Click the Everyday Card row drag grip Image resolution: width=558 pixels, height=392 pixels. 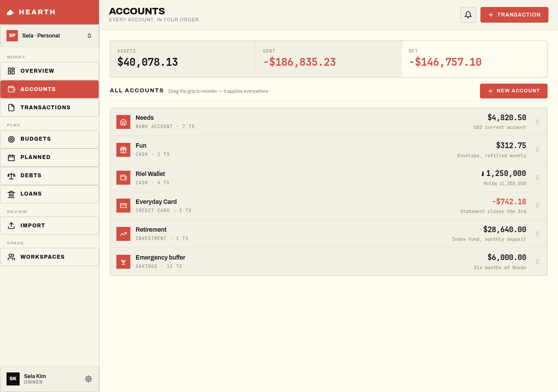click(x=538, y=206)
